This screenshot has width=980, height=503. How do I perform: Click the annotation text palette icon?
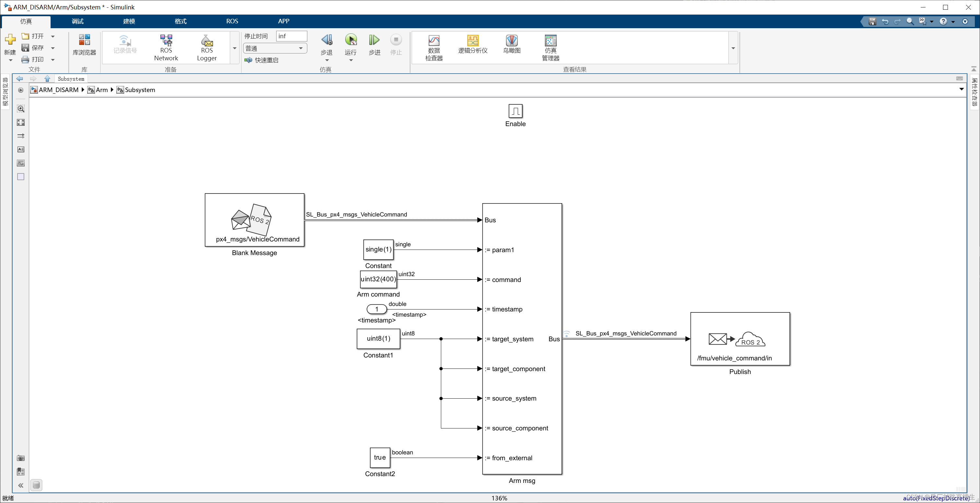coord(21,149)
